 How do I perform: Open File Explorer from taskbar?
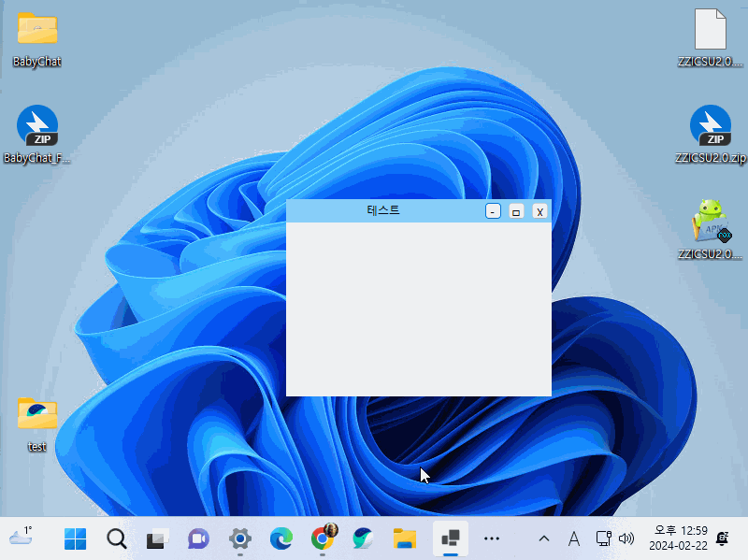click(x=405, y=538)
